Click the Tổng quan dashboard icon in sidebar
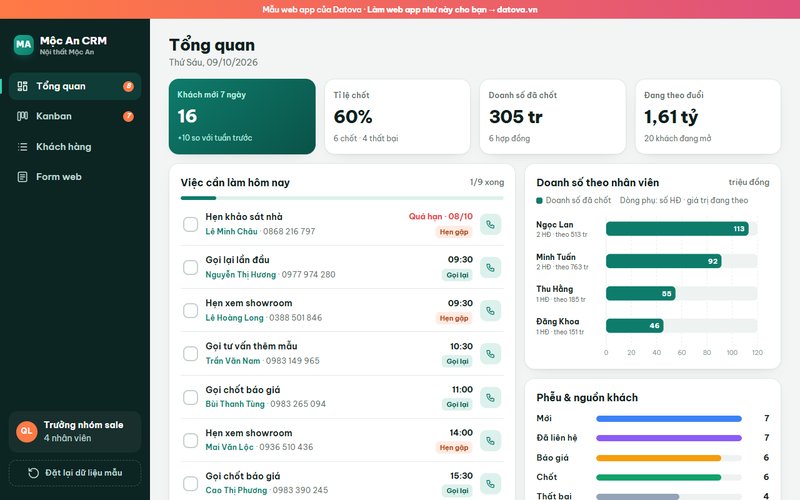Image resolution: width=800 pixels, height=500 pixels. pos(22,86)
